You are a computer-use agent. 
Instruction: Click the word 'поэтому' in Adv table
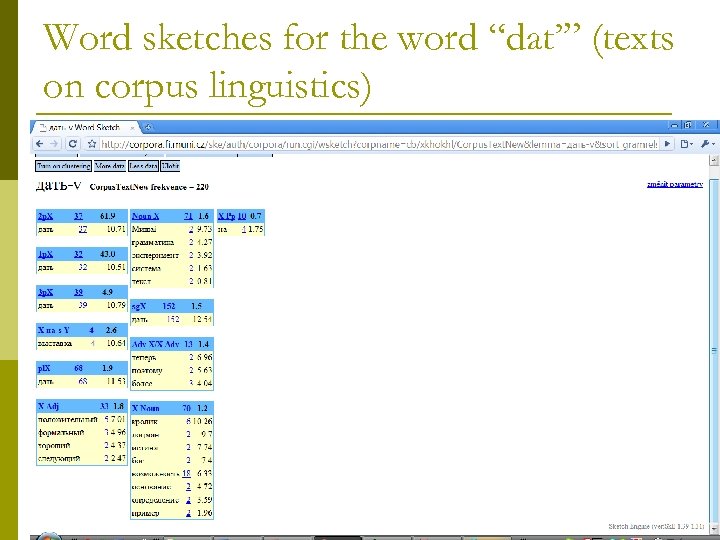coord(147,371)
